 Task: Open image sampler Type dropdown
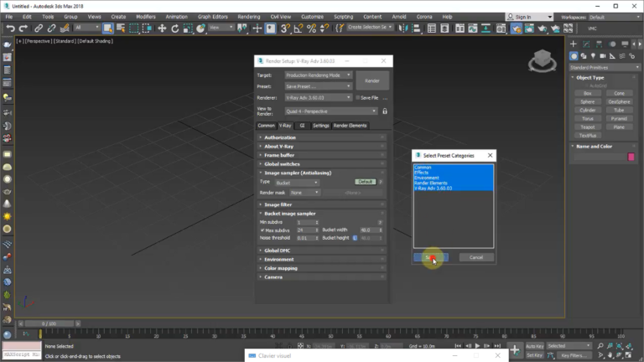[x=297, y=183]
